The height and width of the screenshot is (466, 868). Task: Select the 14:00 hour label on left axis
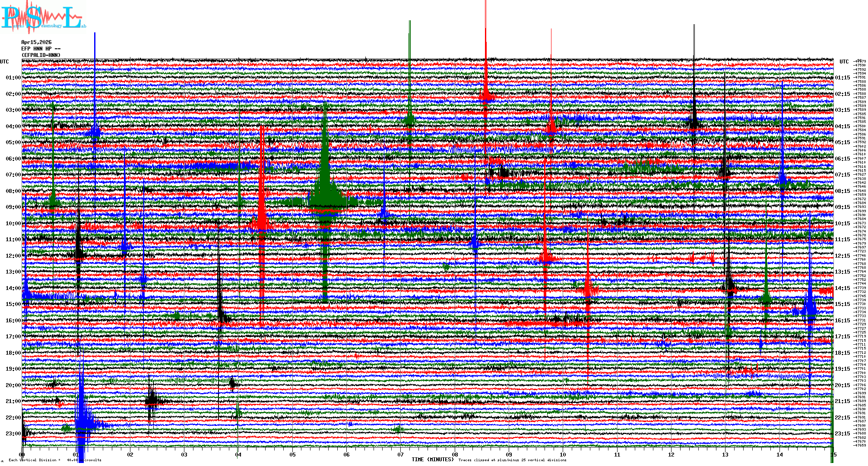pyautogui.click(x=13, y=288)
